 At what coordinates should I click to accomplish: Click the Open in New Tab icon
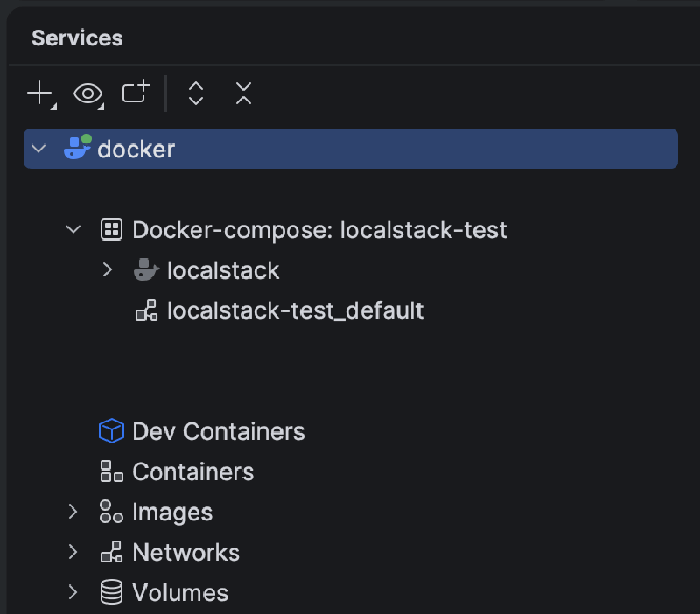point(136,92)
